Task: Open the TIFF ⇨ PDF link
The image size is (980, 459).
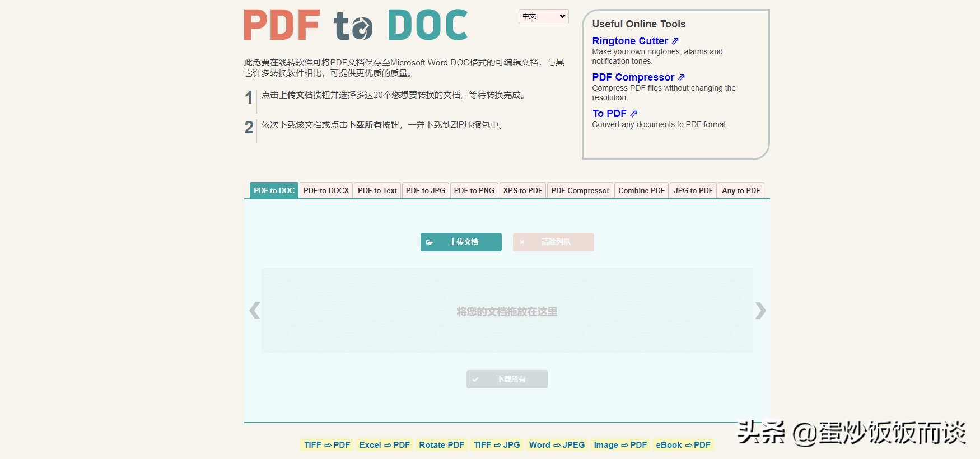Action: pyautogui.click(x=327, y=445)
